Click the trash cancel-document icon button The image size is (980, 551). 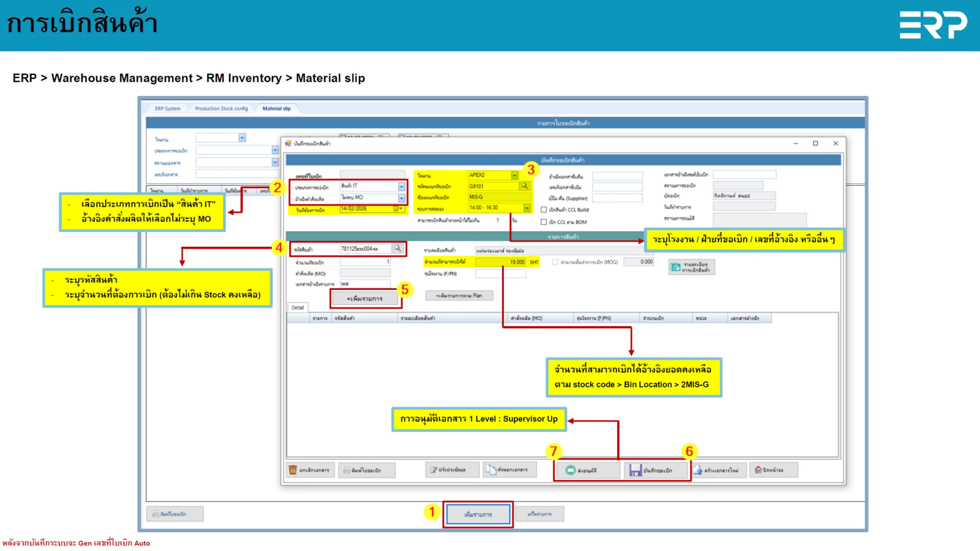coord(293,470)
